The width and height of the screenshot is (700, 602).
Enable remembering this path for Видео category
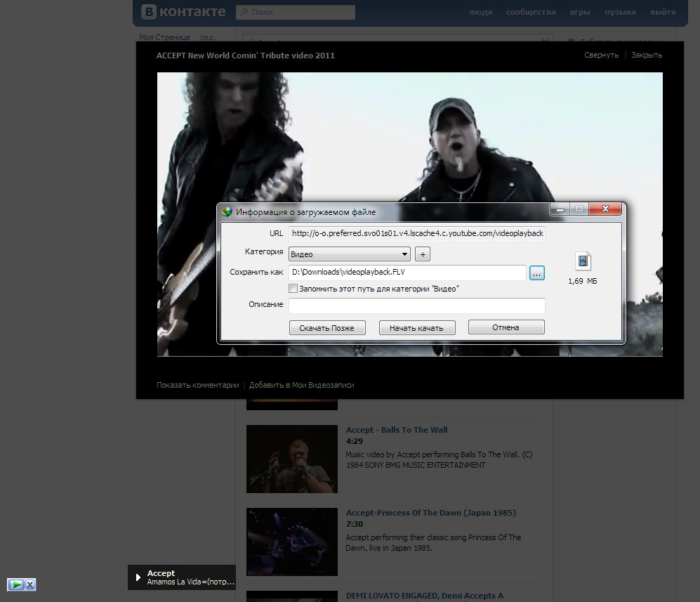(293, 289)
